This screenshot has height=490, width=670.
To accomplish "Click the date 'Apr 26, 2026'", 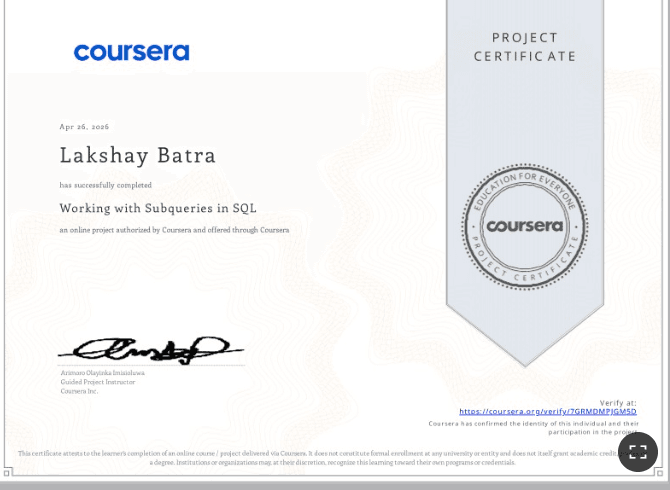I will coord(84,126).
